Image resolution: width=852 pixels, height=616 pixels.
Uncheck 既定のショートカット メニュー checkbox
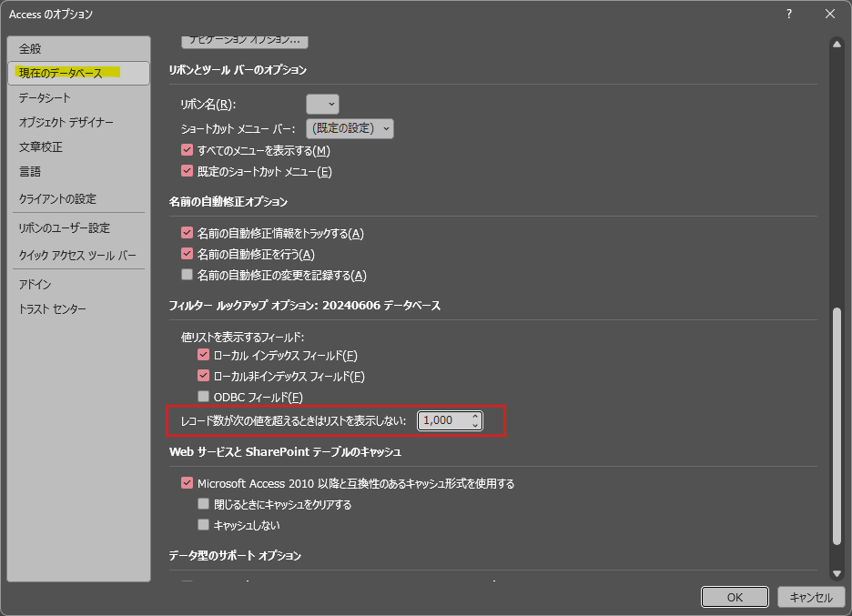[x=188, y=171]
